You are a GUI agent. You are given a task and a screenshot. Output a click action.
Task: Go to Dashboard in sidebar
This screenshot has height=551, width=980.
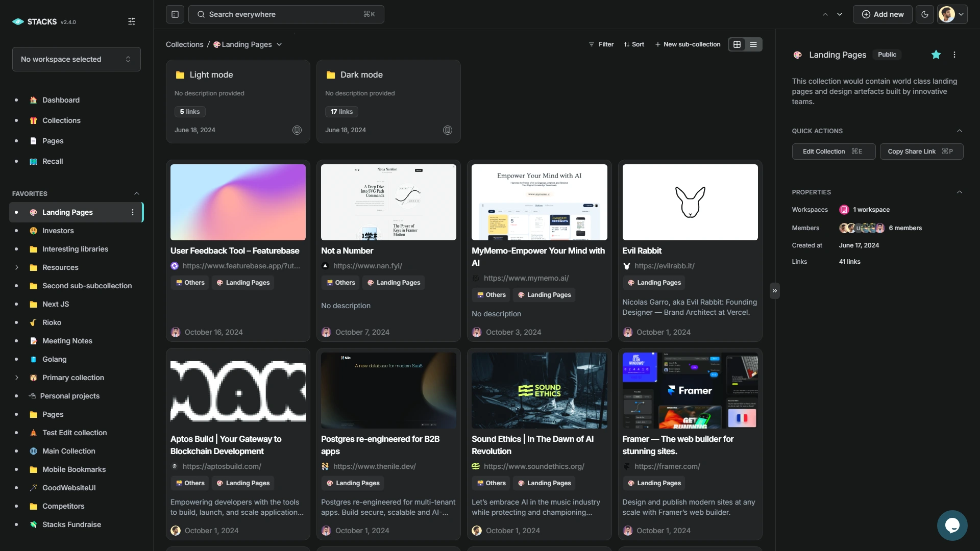tap(61, 100)
